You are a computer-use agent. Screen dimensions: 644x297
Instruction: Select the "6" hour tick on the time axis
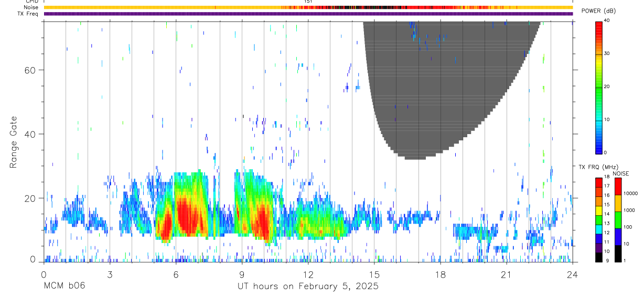pos(176,274)
